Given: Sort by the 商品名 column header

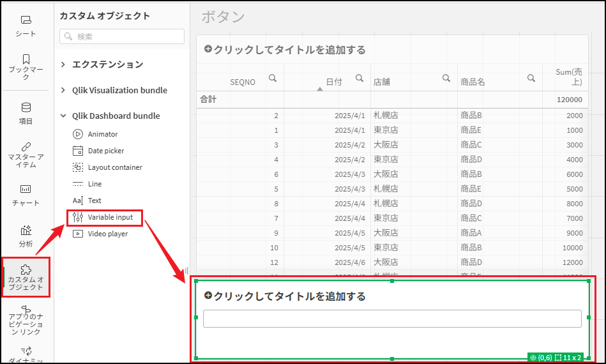Looking at the screenshot, I should coord(473,82).
